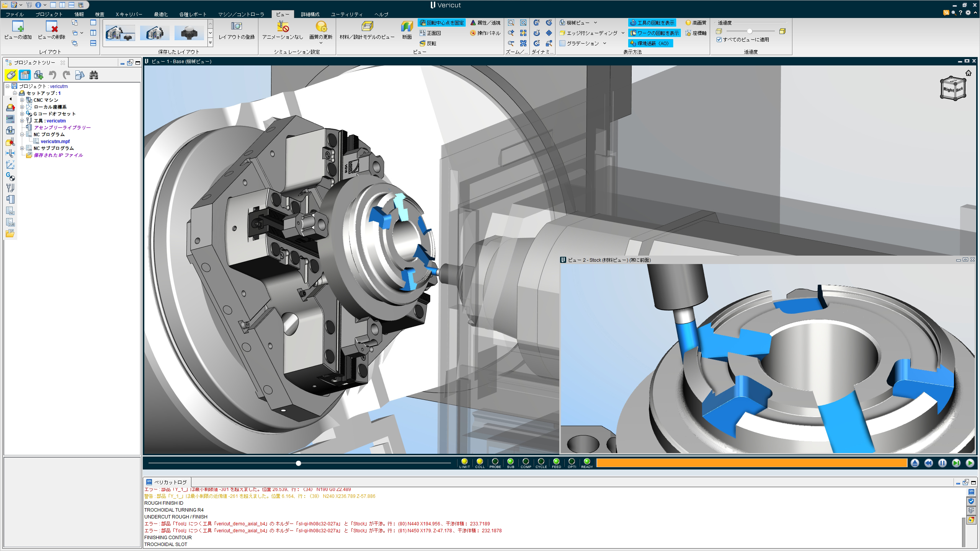Click the home view icon above view cube
980x551 pixels.
pos(968,73)
